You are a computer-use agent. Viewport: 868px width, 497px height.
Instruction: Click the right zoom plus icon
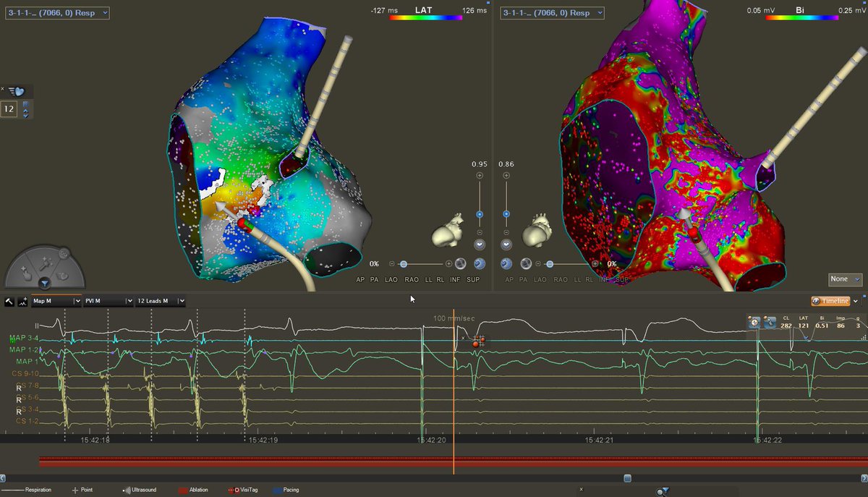(506, 176)
